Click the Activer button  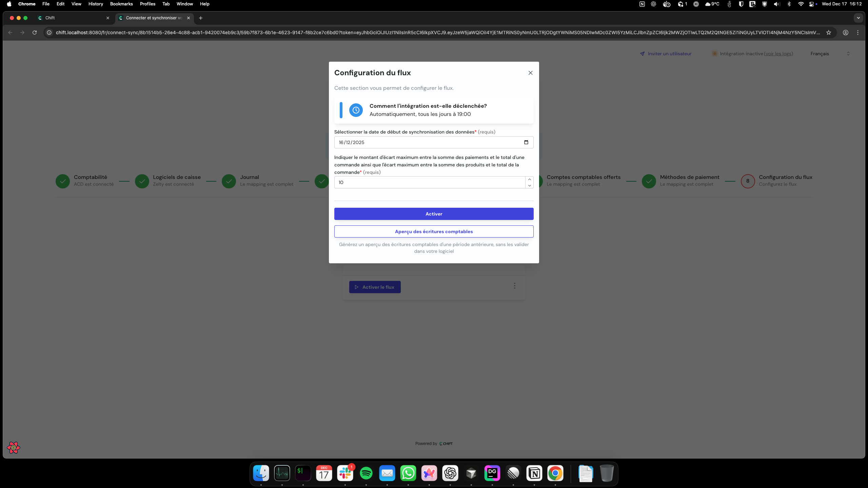(x=434, y=213)
